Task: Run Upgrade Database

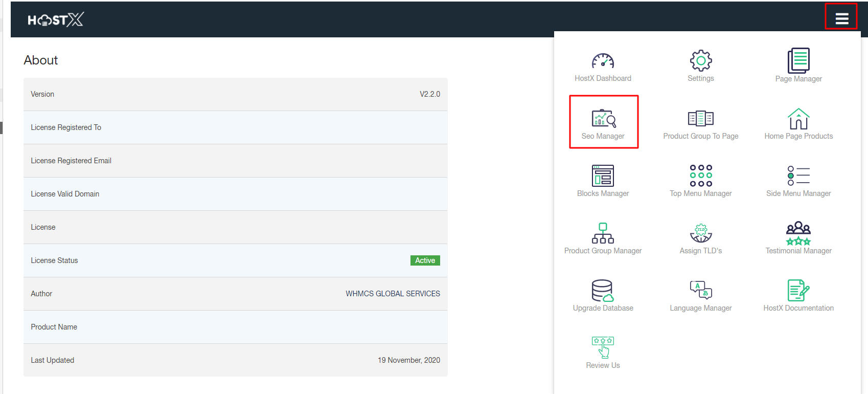Action: point(603,291)
